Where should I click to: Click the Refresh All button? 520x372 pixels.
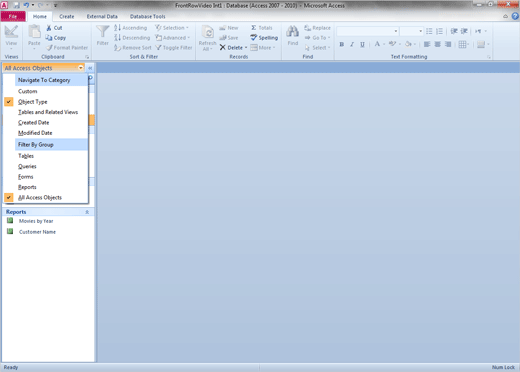(x=208, y=38)
